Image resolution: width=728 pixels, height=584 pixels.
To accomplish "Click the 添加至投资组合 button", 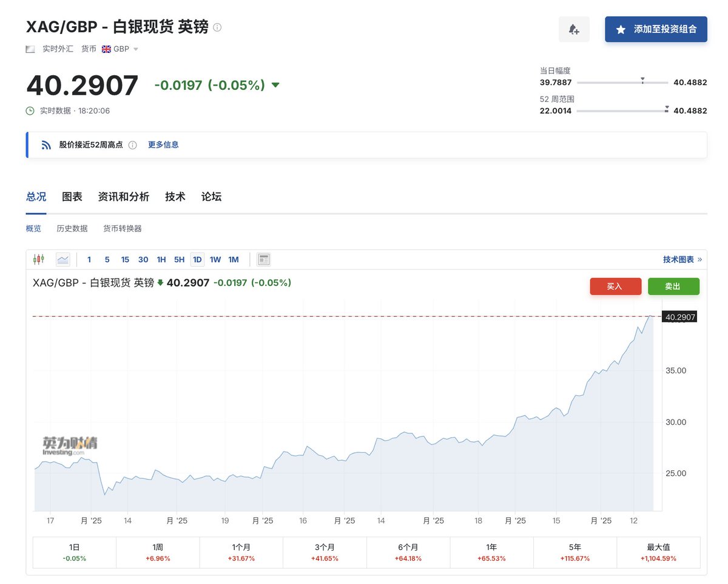I will [x=656, y=29].
